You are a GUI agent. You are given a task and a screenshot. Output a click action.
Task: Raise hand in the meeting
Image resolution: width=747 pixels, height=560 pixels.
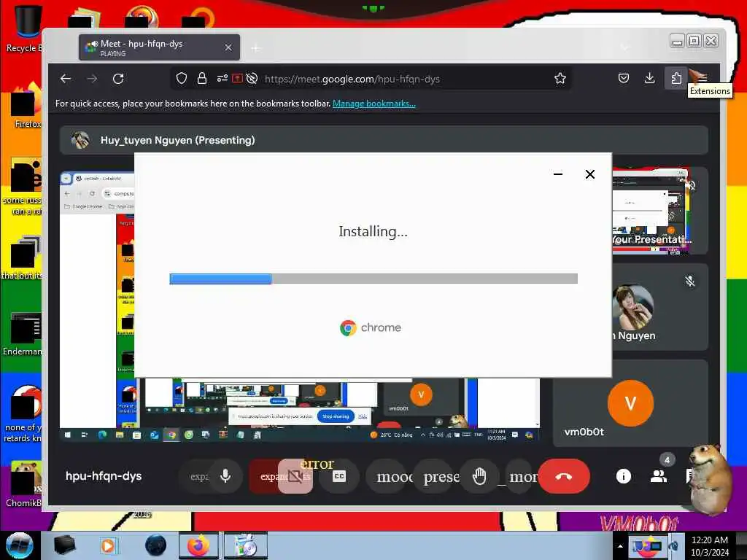click(479, 475)
